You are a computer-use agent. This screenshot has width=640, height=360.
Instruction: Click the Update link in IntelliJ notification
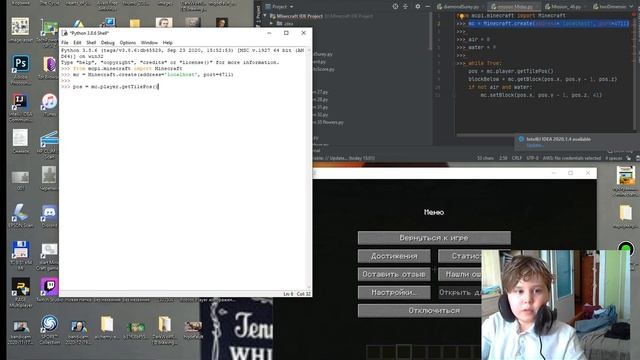[534, 145]
